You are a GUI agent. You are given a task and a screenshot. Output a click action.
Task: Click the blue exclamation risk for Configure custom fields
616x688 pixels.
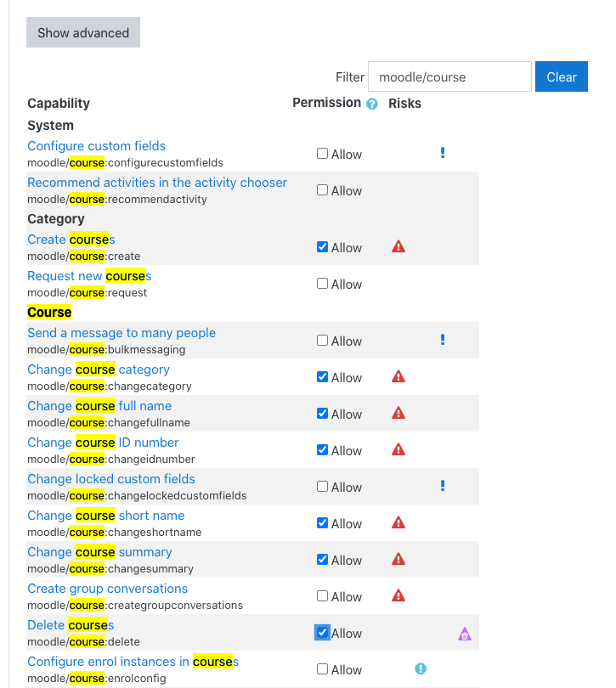(x=442, y=153)
